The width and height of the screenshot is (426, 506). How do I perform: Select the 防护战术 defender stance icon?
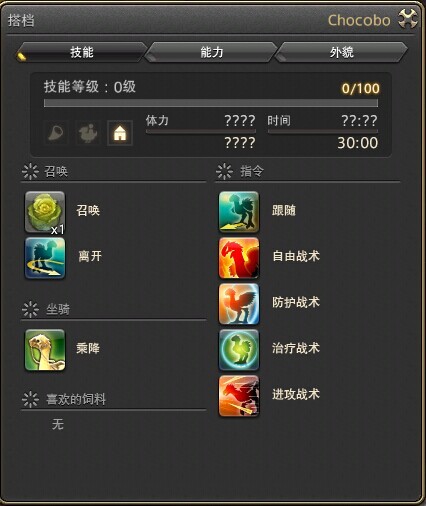point(239,304)
